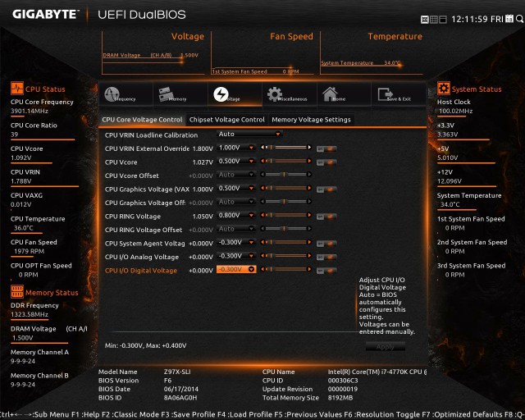Open the Frequency section icon

(112, 94)
